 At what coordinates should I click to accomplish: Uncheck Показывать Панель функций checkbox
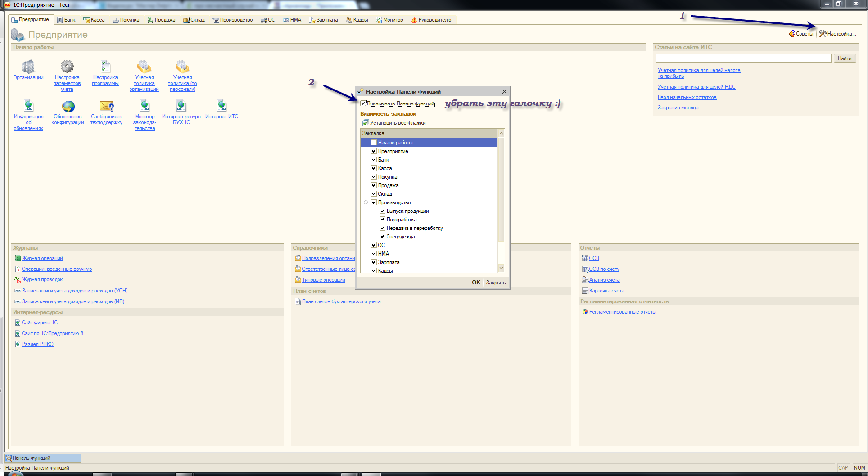(363, 103)
